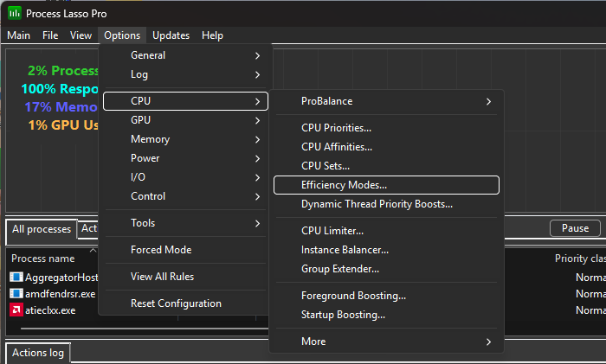Open the View menu
The image size is (606, 364).
pyautogui.click(x=81, y=35)
